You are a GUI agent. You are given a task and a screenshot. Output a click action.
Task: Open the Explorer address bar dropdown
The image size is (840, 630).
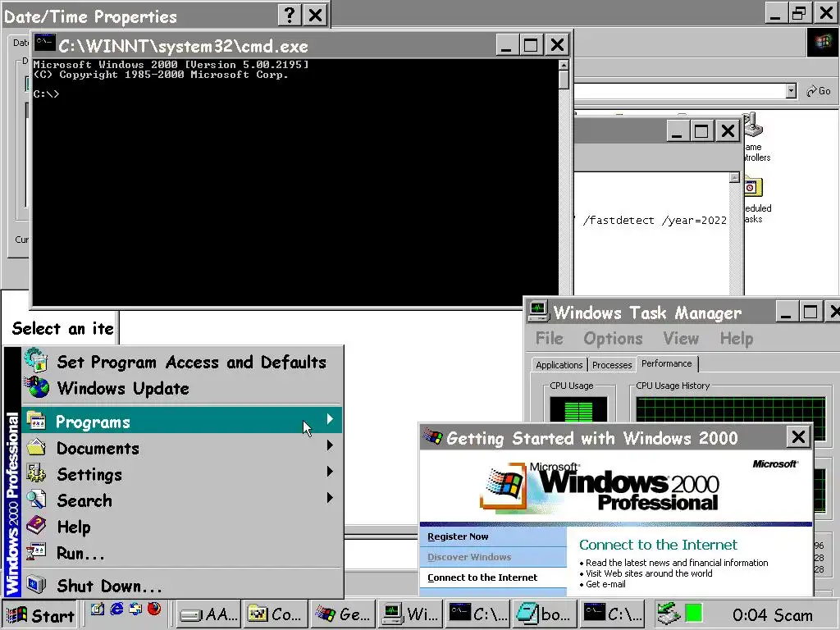(x=792, y=91)
